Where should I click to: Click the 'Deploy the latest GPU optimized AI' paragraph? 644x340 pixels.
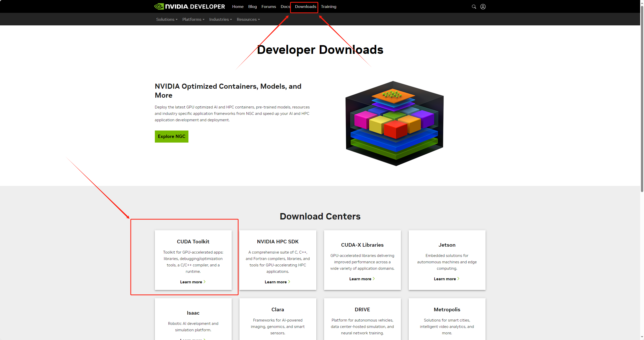click(232, 114)
